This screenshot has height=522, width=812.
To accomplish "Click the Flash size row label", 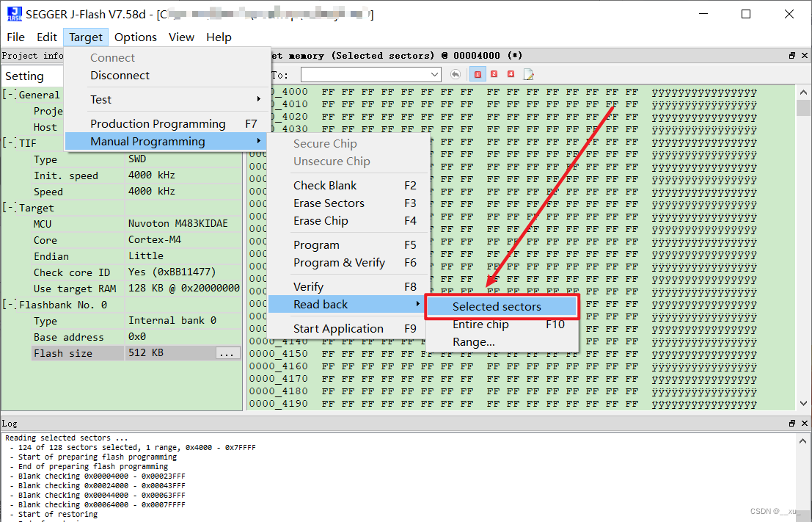I will (x=63, y=354).
